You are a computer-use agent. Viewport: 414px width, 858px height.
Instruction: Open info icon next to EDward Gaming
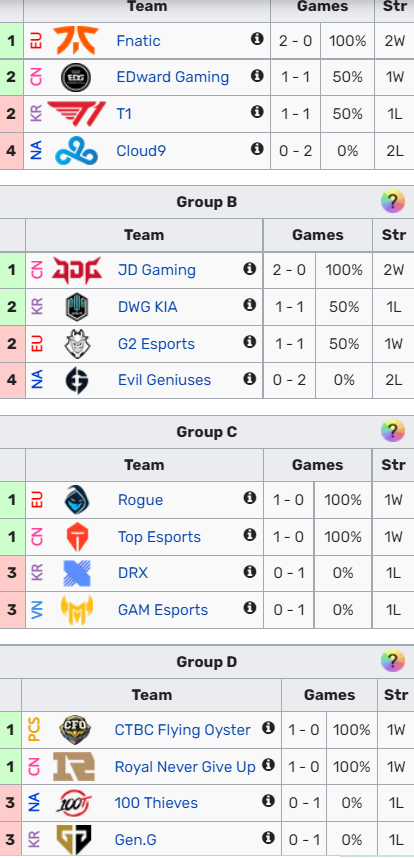(257, 76)
